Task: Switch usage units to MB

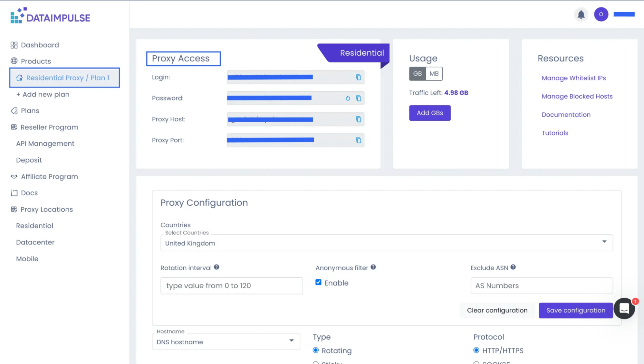Action: click(x=434, y=74)
